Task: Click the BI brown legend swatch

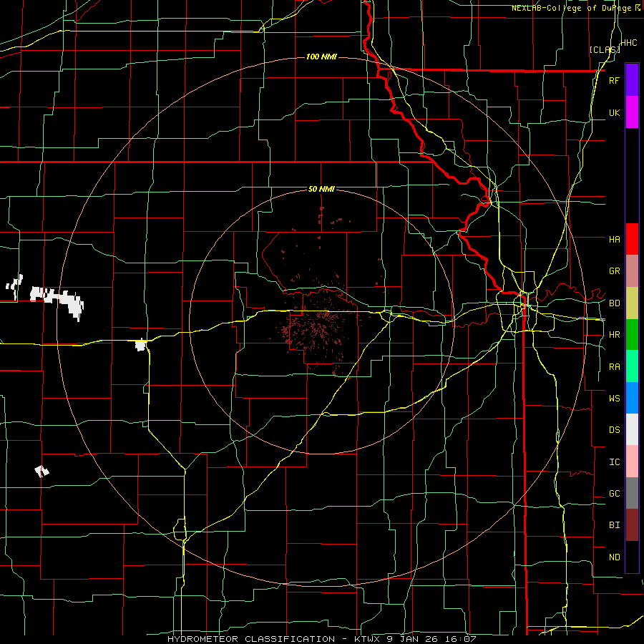Action: [632, 525]
